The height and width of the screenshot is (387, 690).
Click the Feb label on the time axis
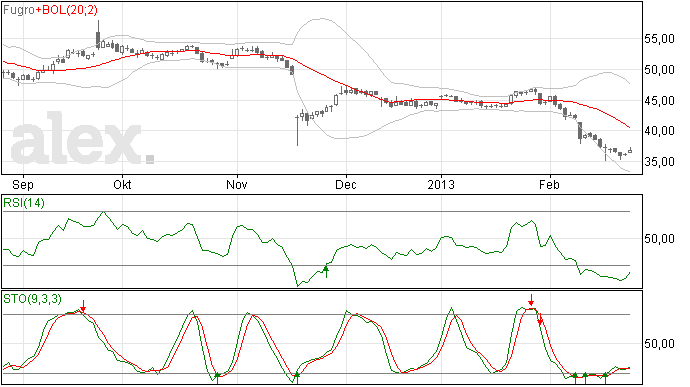(x=550, y=184)
